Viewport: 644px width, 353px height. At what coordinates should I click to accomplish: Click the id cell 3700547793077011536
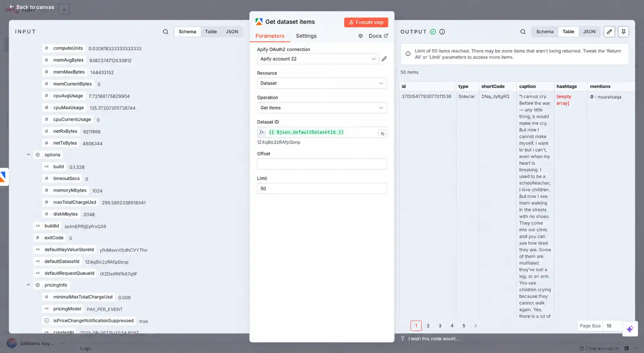(x=426, y=97)
